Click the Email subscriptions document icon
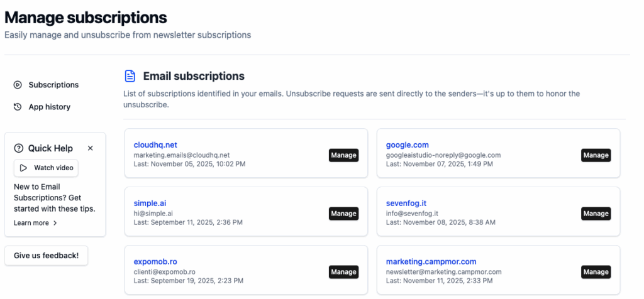644x299 pixels. [130, 77]
